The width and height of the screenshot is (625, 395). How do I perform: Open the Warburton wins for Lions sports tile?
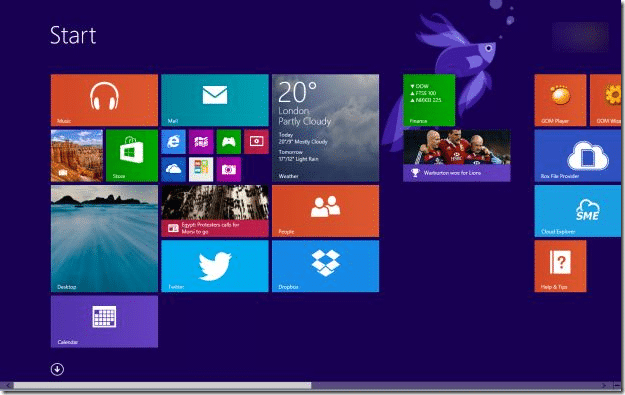tap(457, 155)
